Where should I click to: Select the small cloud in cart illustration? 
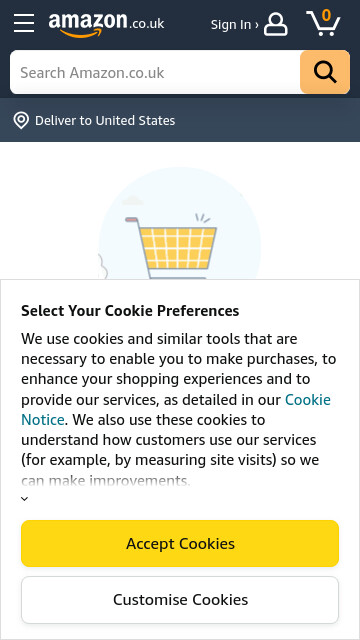pyautogui.click(x=133, y=200)
